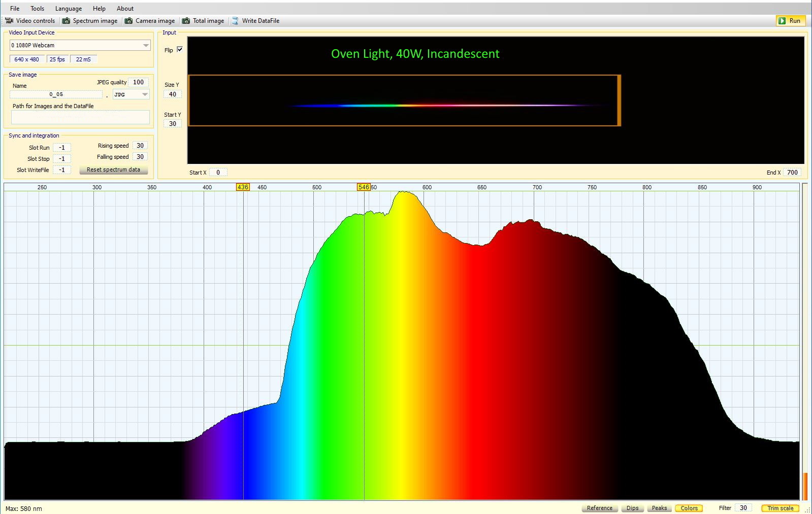This screenshot has width=812, height=514.
Task: Click the JPEG quality value field
Action: coord(138,82)
